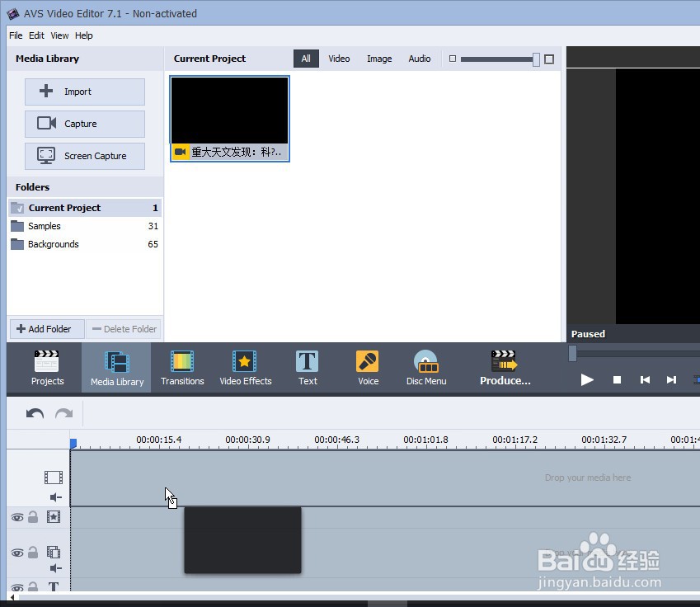The width and height of the screenshot is (700, 607).
Task: Click the video effects track star icon
Action: (54, 517)
